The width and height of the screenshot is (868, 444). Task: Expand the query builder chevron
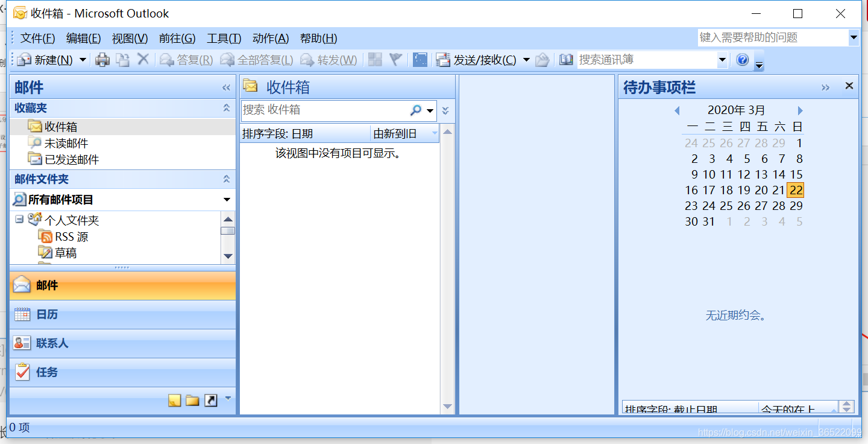[445, 110]
